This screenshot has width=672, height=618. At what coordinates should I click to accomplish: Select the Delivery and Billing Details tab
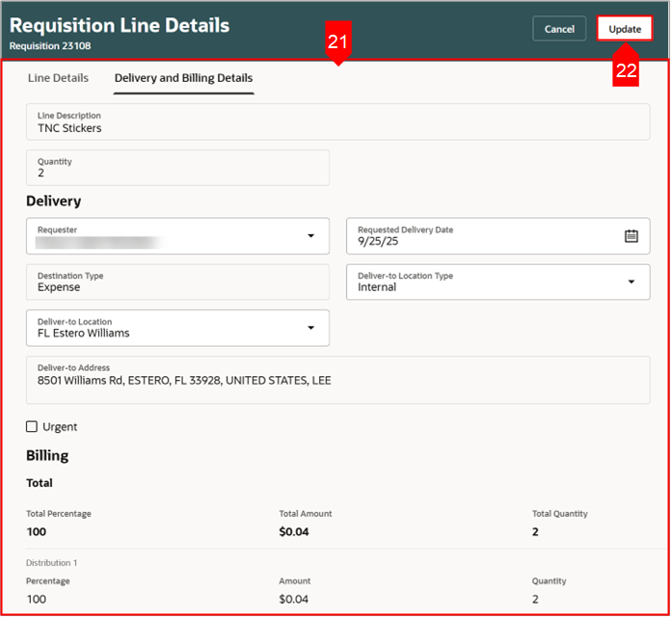[x=183, y=78]
